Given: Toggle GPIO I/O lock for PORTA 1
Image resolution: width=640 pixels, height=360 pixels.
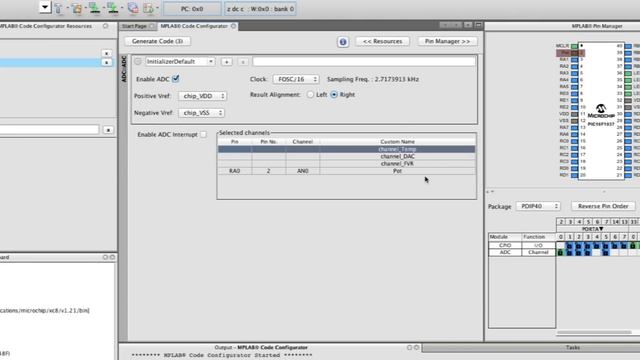Looking at the screenshot, I should 569,246.
